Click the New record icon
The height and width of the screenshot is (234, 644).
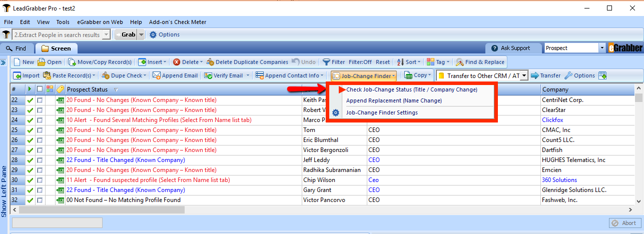tap(17, 62)
